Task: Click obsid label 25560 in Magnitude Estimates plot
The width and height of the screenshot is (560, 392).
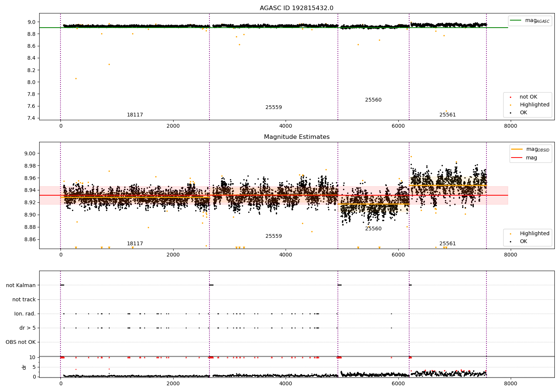Action: [x=373, y=229]
